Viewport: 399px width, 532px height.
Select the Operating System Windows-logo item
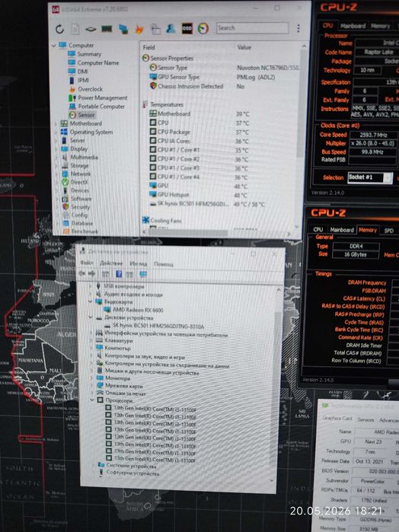(x=87, y=132)
